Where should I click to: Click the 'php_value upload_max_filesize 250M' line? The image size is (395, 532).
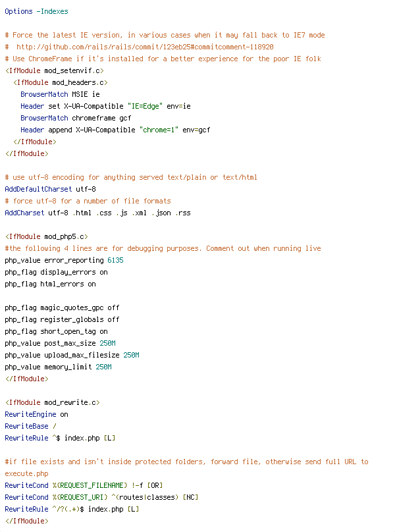(x=72, y=356)
